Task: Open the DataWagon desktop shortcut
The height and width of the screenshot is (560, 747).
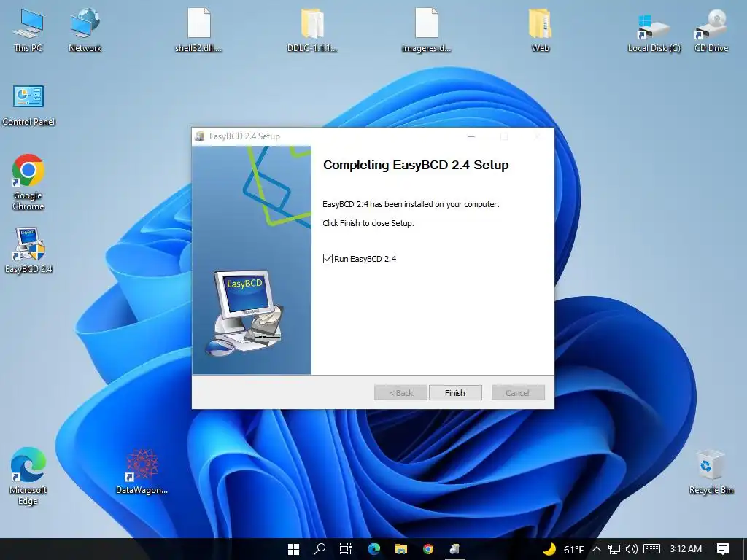Action: 142,472
